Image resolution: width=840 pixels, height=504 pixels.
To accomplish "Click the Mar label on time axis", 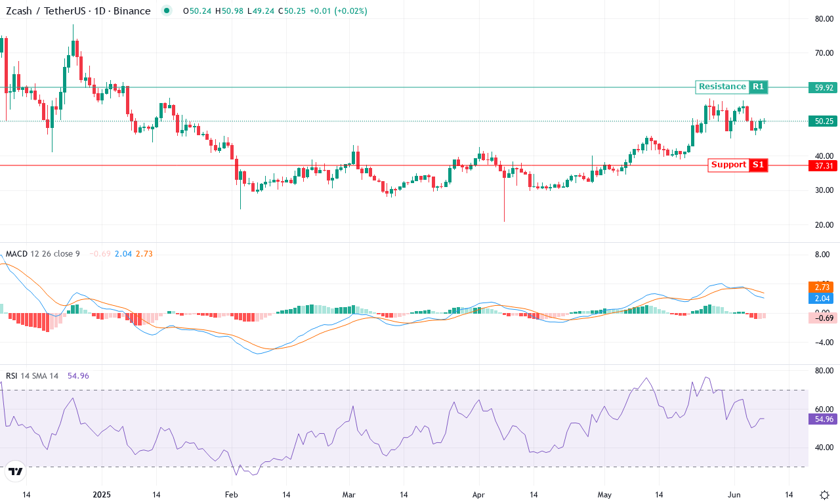I will (x=348, y=495).
